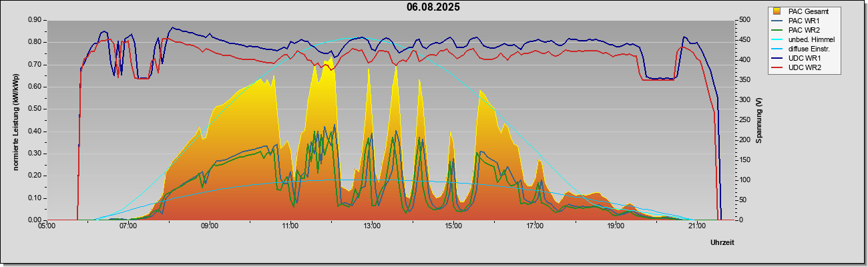The height and width of the screenshot is (267, 868).
Task: Click the Spannung (V) axis title
Action: pyautogui.click(x=758, y=120)
